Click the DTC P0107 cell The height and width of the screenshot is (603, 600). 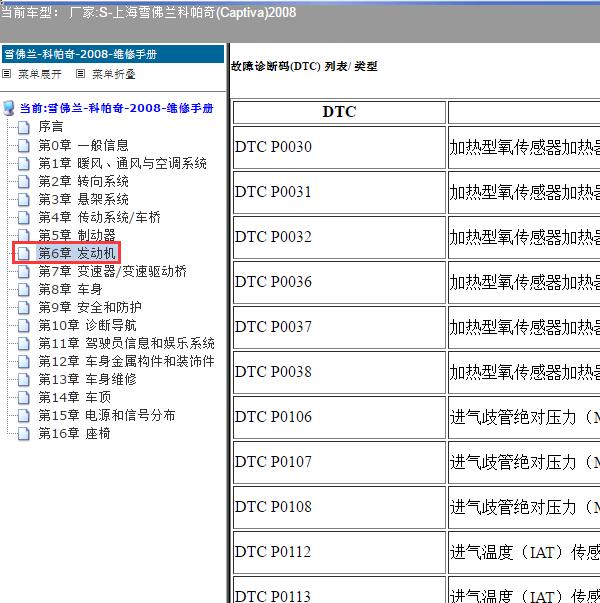pos(339,462)
